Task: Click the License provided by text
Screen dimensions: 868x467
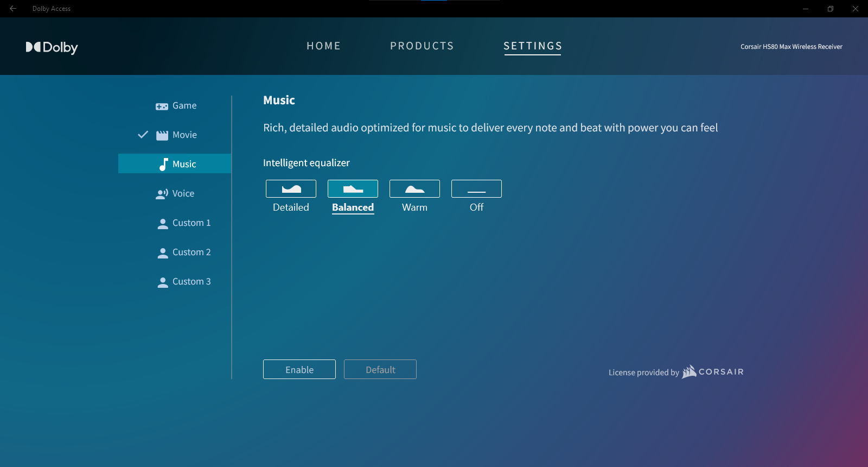Action: click(644, 373)
